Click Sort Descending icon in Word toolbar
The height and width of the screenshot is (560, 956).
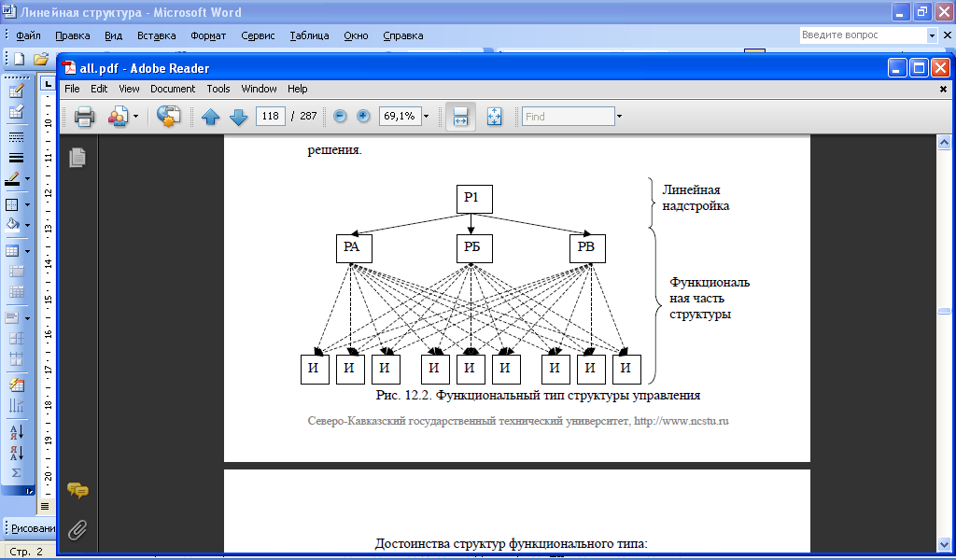click(x=17, y=452)
